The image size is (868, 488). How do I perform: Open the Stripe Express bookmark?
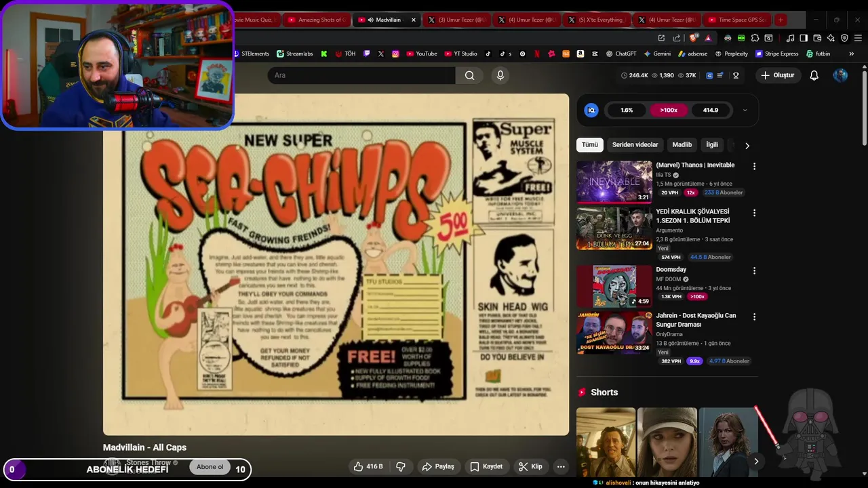(x=777, y=54)
